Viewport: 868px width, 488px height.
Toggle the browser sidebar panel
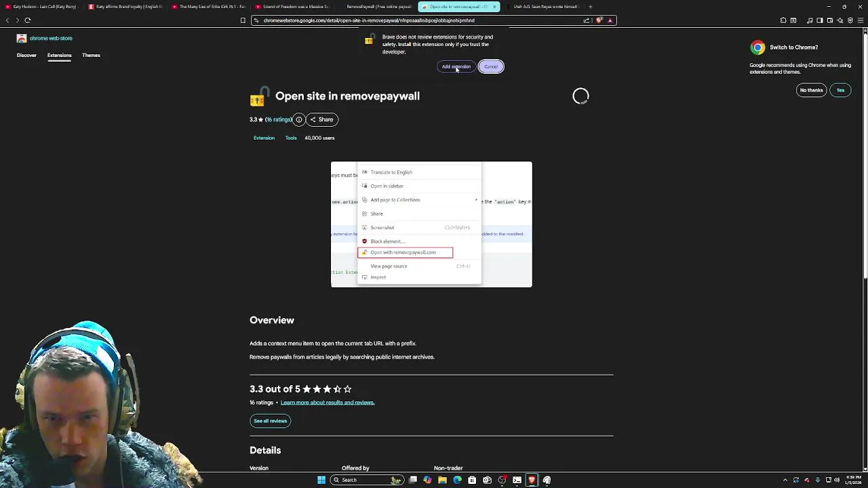(820, 20)
